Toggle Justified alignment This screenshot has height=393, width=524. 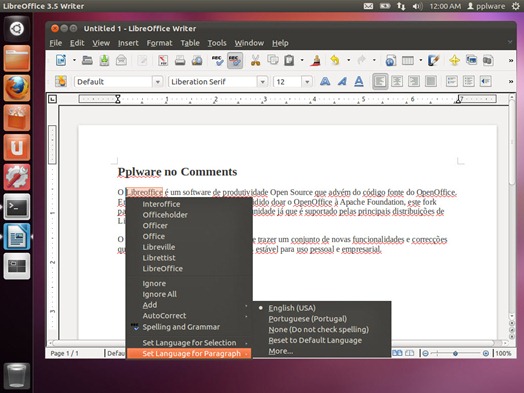tap(431, 82)
